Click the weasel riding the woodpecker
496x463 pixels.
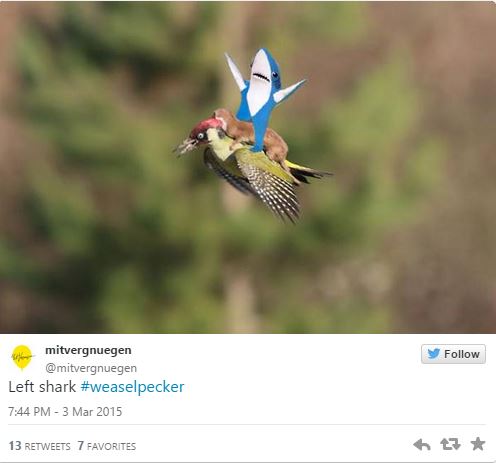coord(253,135)
